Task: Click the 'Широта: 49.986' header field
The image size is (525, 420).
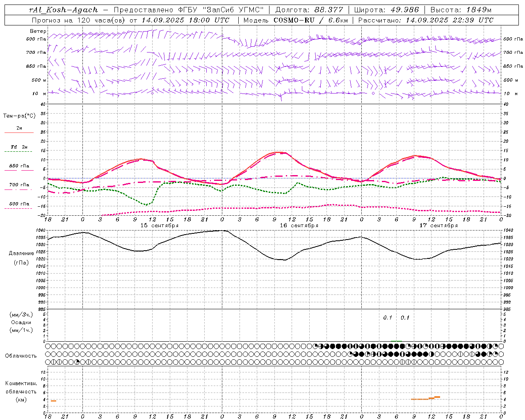Action: 386,10
